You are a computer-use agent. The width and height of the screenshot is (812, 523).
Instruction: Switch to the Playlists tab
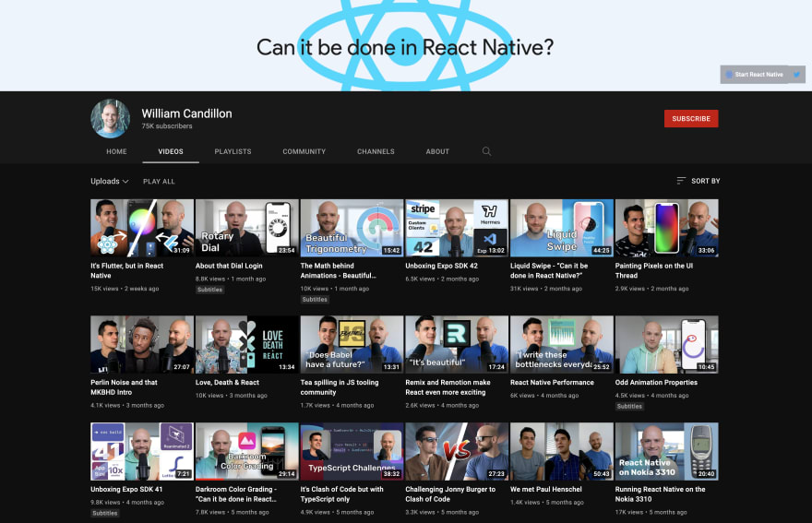pos(233,151)
